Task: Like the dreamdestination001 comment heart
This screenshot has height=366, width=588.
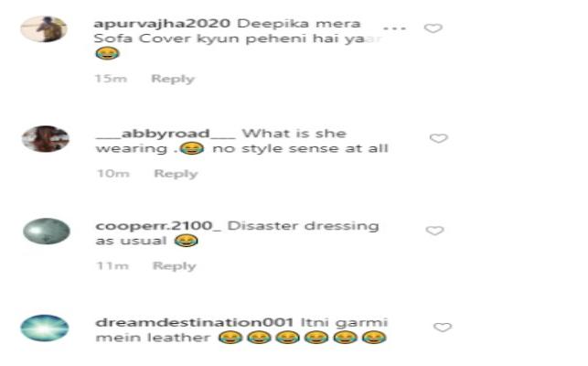Action: (443, 327)
